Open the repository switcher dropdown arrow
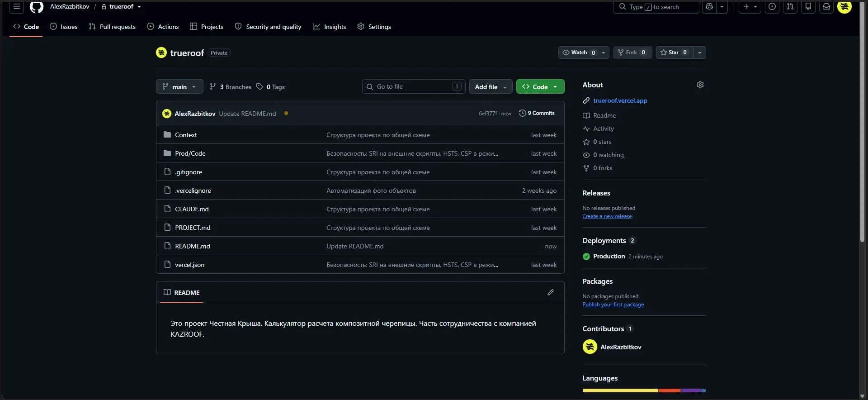The image size is (868, 400). [139, 6]
